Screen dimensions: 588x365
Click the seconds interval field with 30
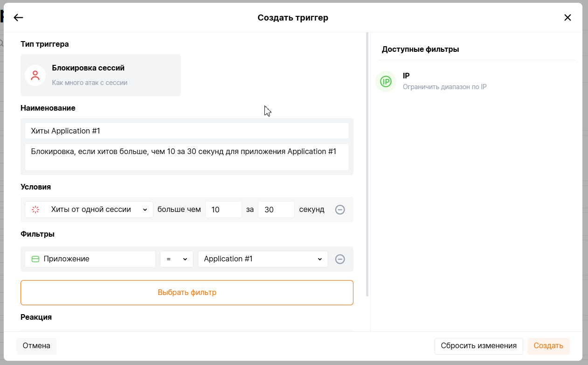pyautogui.click(x=276, y=210)
